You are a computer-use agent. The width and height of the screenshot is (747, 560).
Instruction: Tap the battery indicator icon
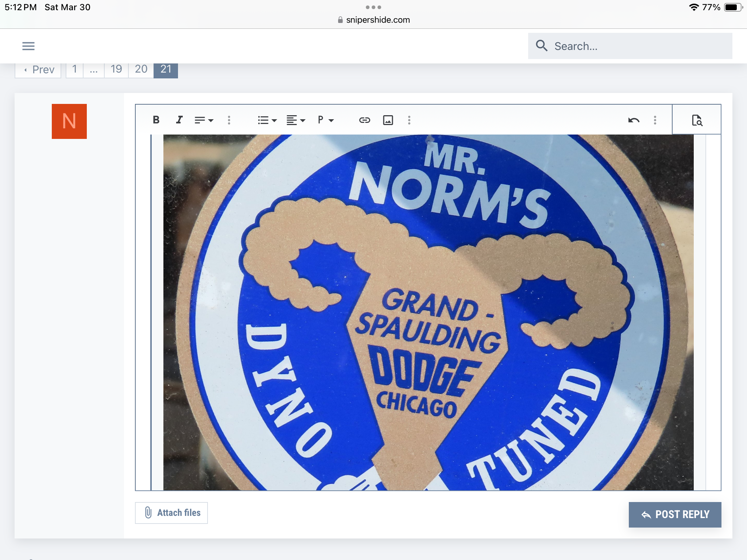coord(733,7)
